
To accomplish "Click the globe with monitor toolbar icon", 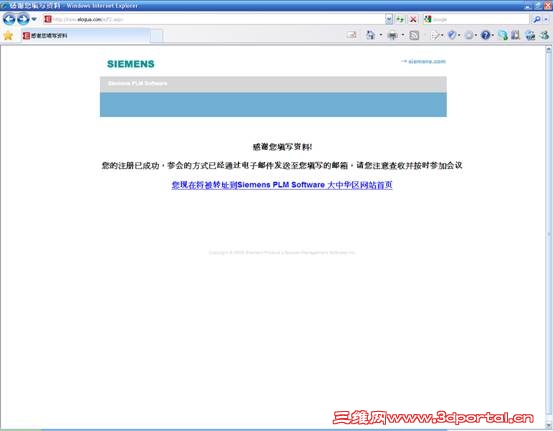I will (x=530, y=35).
